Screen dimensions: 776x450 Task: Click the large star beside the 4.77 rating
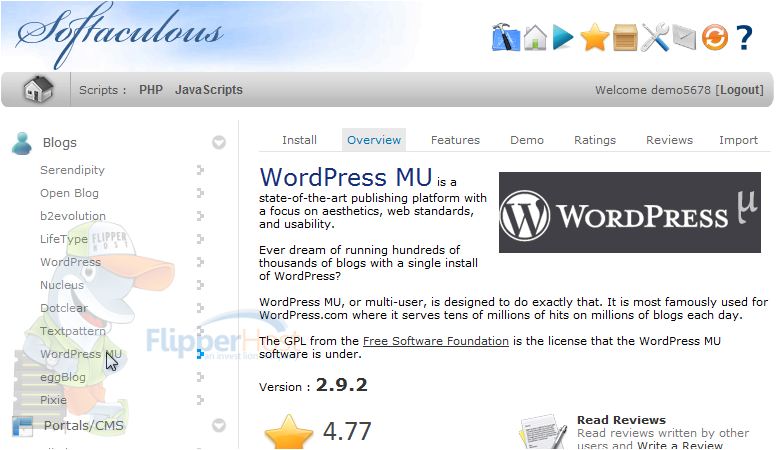tap(289, 432)
